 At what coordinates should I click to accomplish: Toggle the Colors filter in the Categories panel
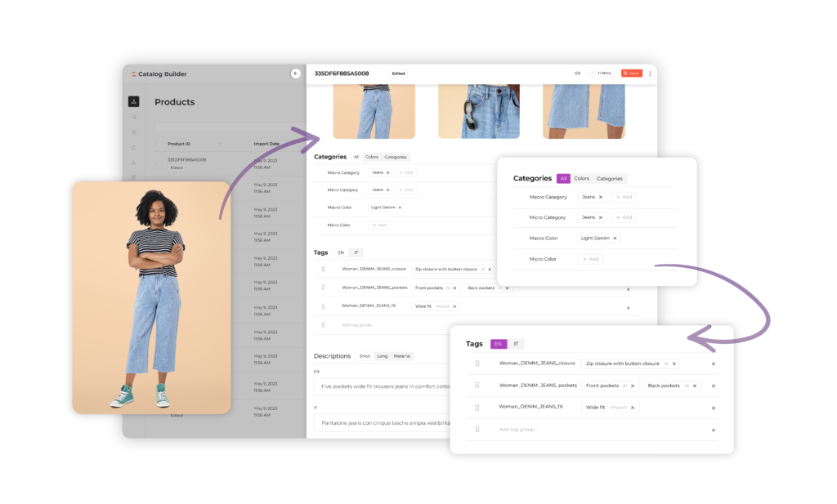582,179
